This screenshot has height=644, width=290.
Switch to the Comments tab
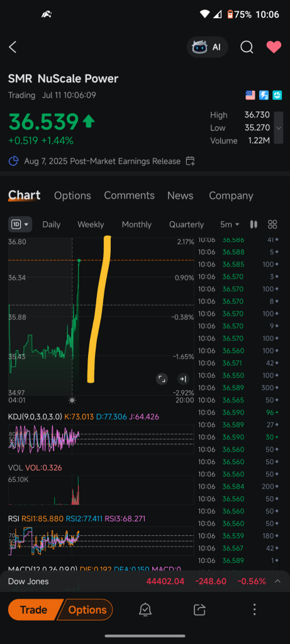(x=129, y=196)
